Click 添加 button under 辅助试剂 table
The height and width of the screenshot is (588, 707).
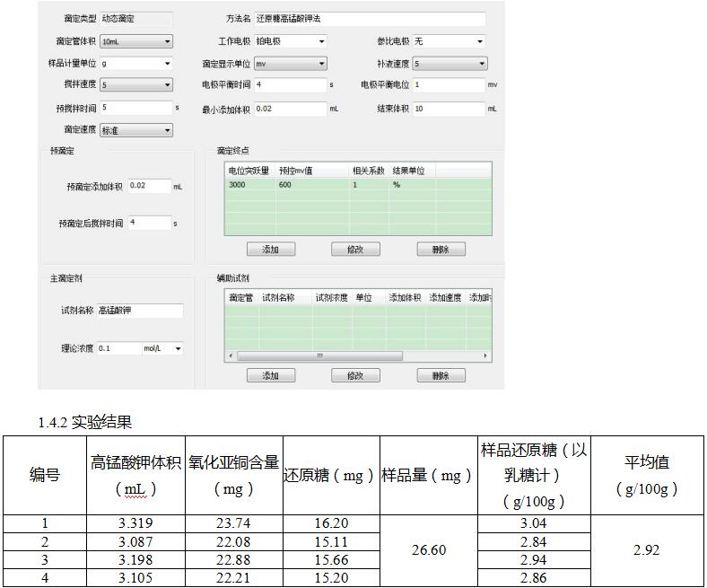click(270, 375)
